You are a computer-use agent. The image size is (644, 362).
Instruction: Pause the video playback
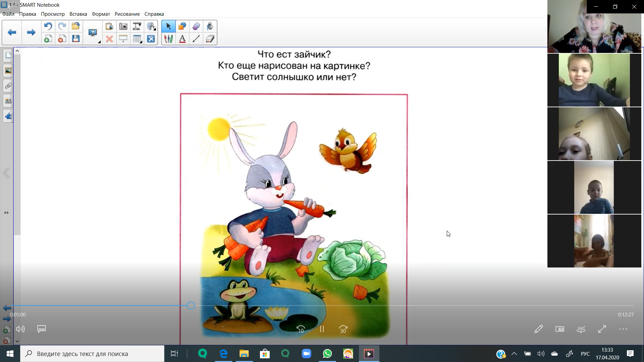(x=322, y=329)
